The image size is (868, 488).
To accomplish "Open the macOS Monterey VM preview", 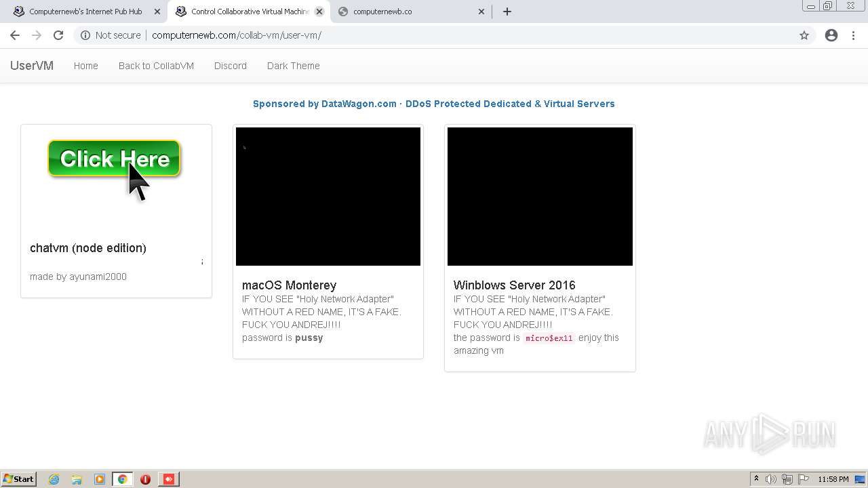I will pos(328,197).
